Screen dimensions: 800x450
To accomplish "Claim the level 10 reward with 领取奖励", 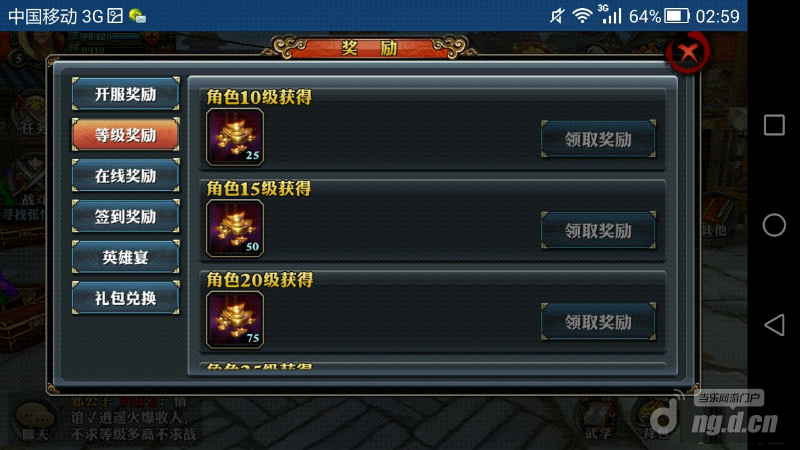I will coord(598,139).
